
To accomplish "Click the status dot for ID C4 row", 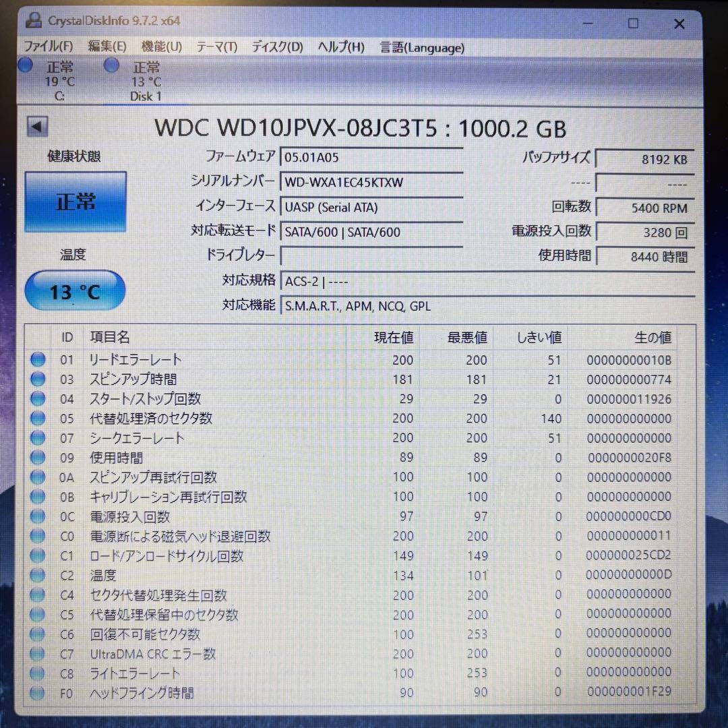I will (38, 595).
